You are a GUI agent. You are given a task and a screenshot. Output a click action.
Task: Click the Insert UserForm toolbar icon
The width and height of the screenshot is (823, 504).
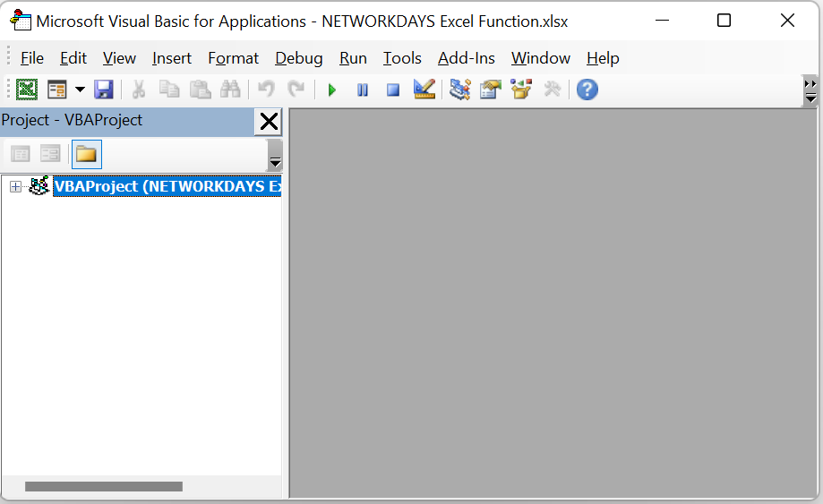pos(56,90)
